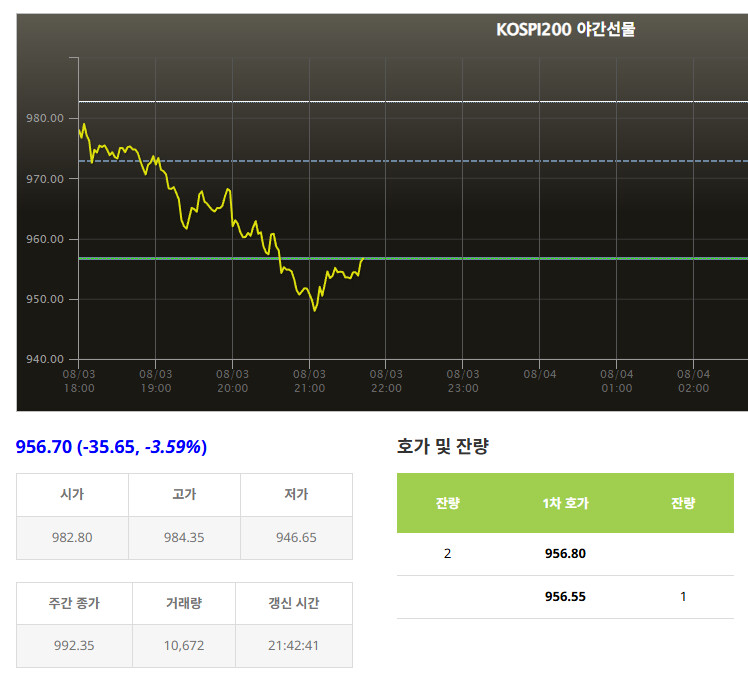Click the 호가 및 잔량 heading
This screenshot has height=676, width=748.
tap(443, 446)
